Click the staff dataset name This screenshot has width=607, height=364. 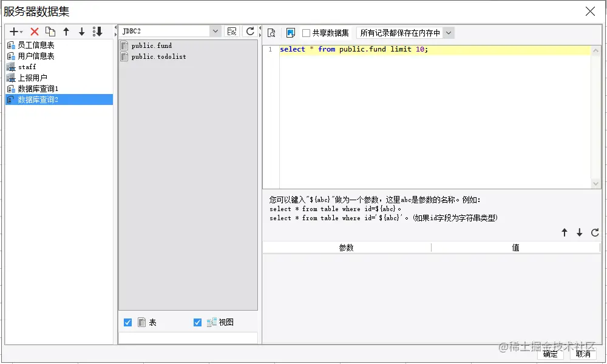tap(27, 67)
